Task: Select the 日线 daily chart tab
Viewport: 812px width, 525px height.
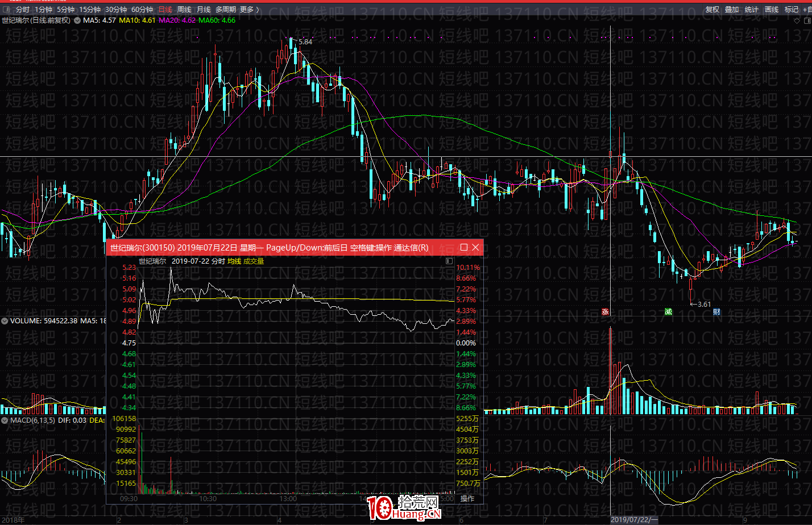Action: (x=165, y=10)
